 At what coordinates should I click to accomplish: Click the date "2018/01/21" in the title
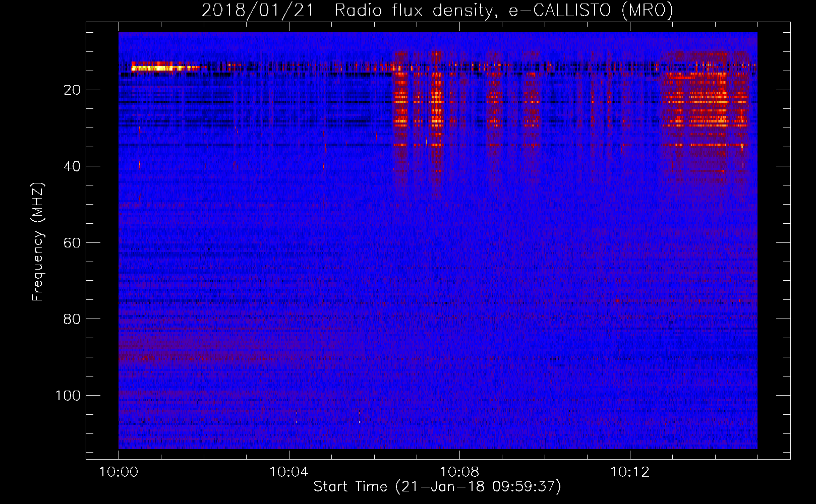[x=258, y=11]
